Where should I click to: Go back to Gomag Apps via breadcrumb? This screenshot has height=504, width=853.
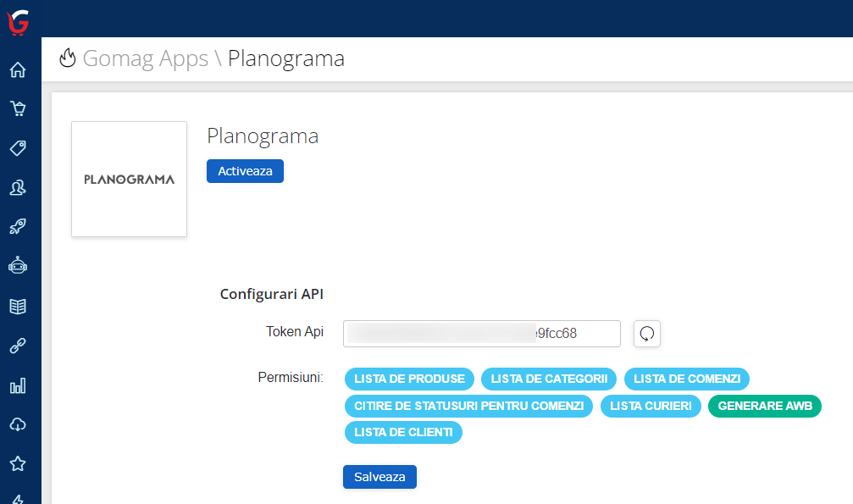pyautogui.click(x=146, y=58)
